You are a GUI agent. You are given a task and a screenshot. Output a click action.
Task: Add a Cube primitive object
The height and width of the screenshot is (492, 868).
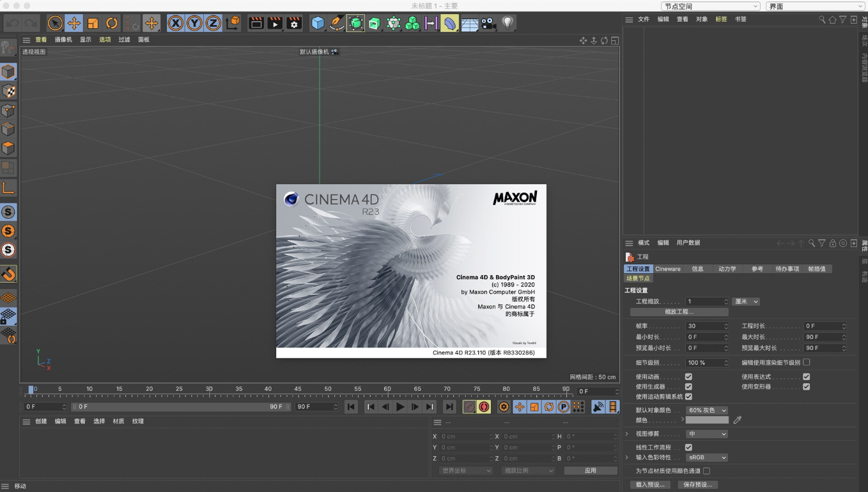coord(318,24)
